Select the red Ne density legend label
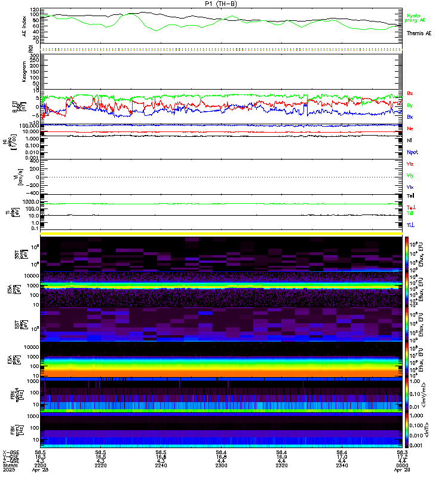Screen dimensions: 448x478 410,128
